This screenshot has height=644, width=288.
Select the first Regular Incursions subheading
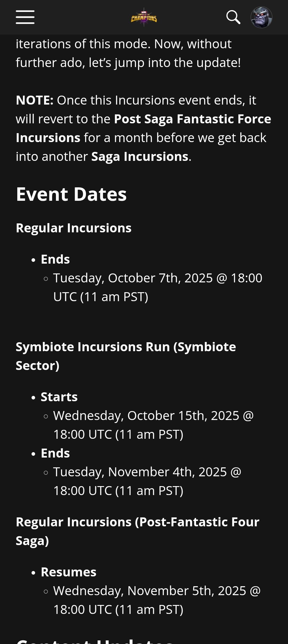(x=73, y=228)
